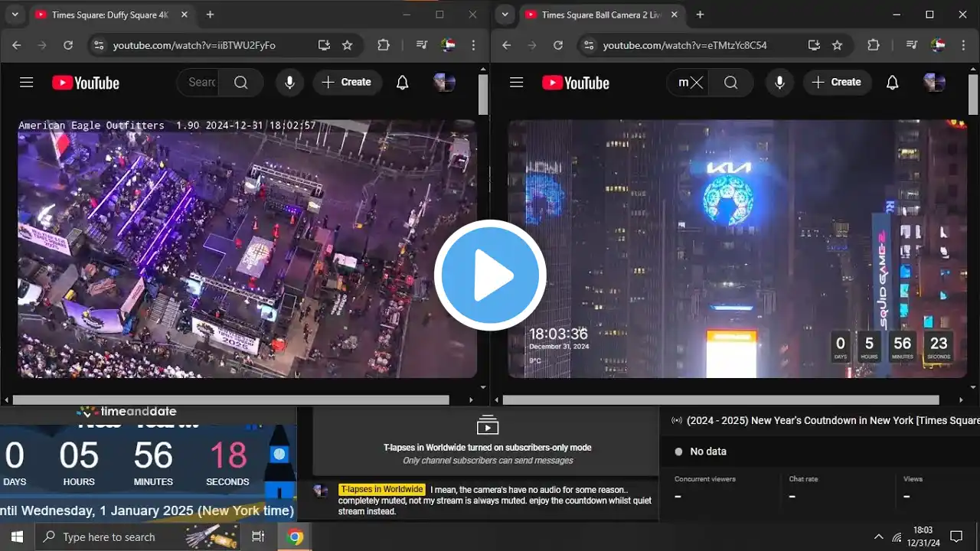Open notifications bell in right YouTube window
Image resolution: width=980 pixels, height=551 pixels.
892,83
